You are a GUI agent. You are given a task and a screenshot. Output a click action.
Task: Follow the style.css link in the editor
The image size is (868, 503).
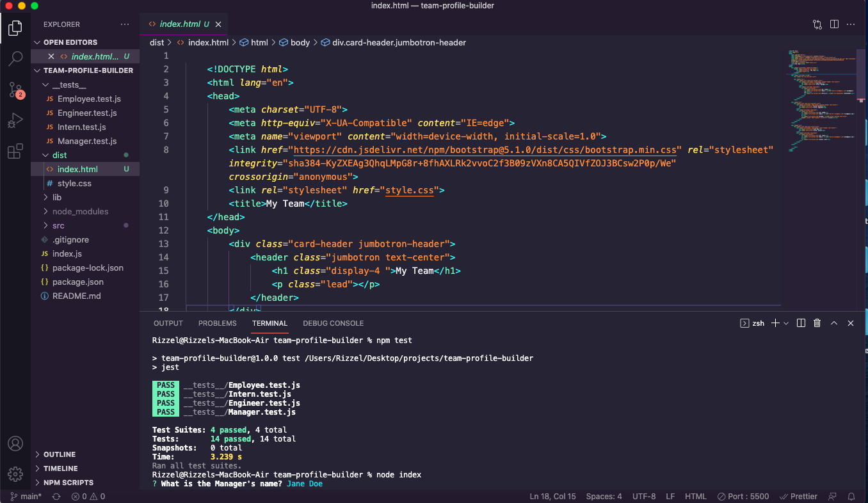tap(409, 190)
